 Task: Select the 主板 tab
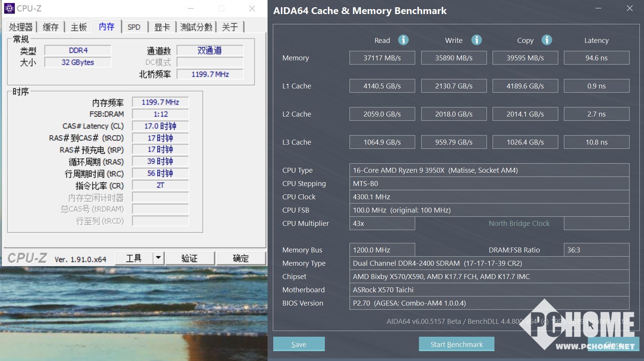point(79,27)
